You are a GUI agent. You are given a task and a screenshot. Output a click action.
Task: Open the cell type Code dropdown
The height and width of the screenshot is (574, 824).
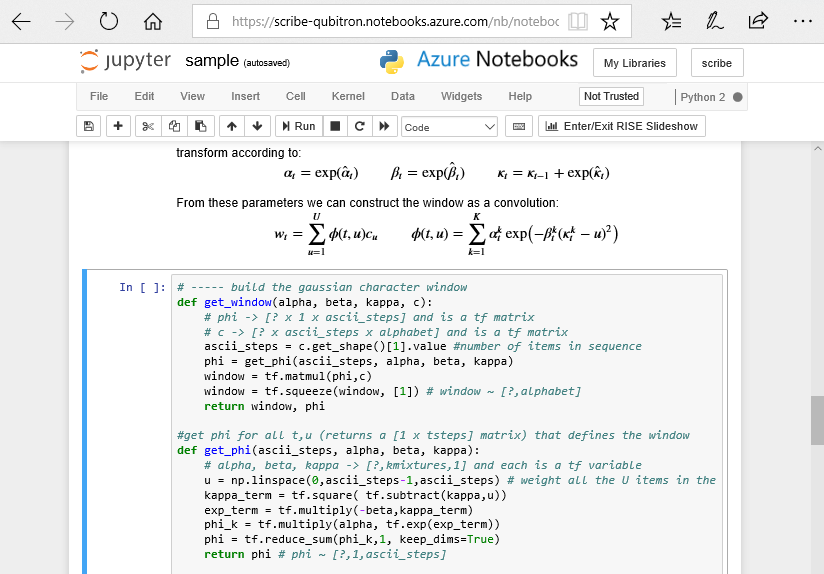pyautogui.click(x=449, y=127)
